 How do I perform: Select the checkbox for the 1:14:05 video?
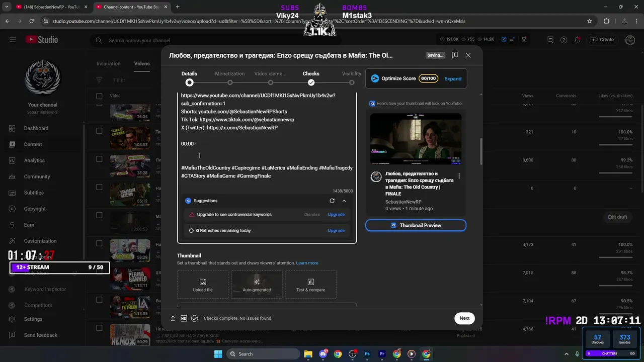point(99,300)
